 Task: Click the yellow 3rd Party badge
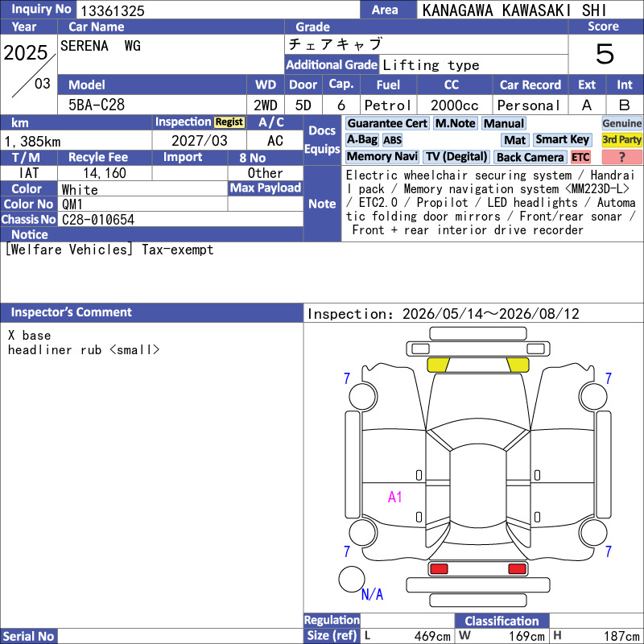[x=621, y=140]
